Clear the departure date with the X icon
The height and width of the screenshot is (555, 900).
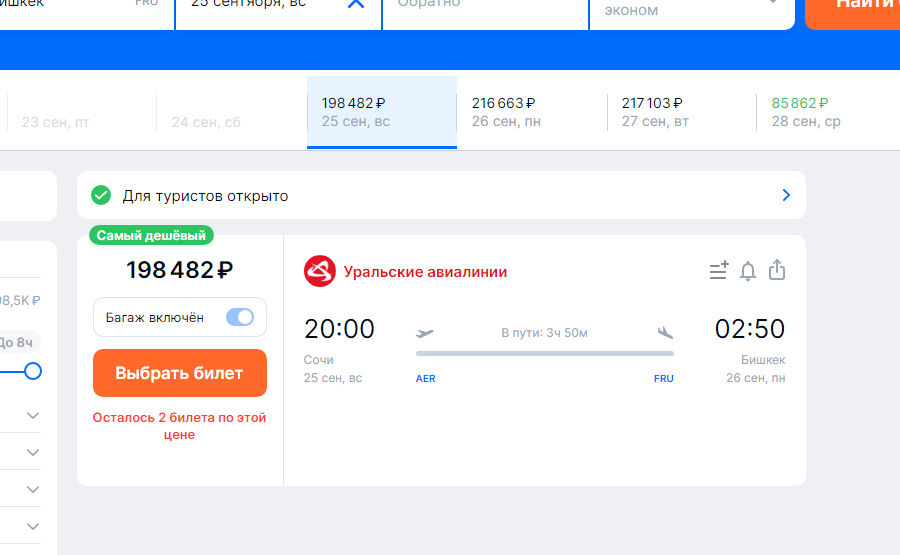coord(355,3)
